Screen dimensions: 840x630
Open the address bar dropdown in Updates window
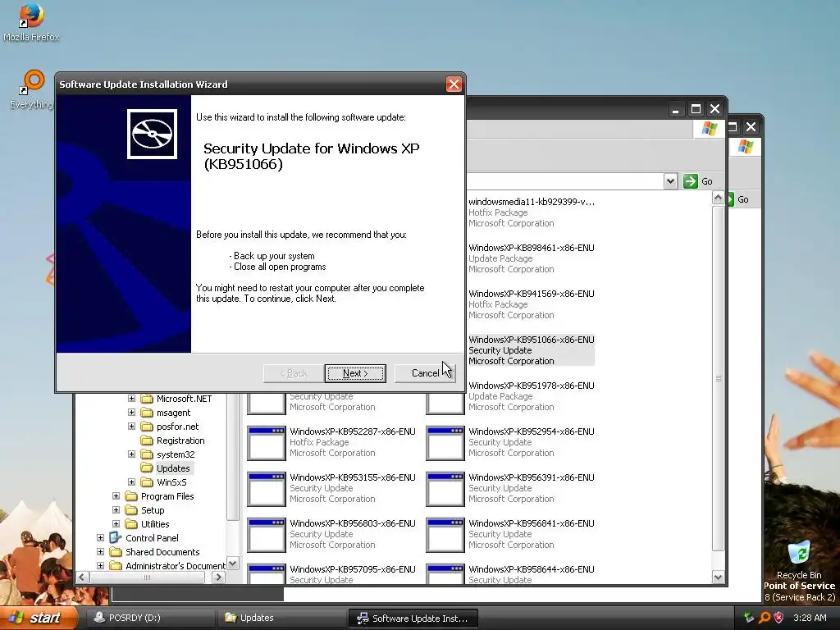[670, 181]
